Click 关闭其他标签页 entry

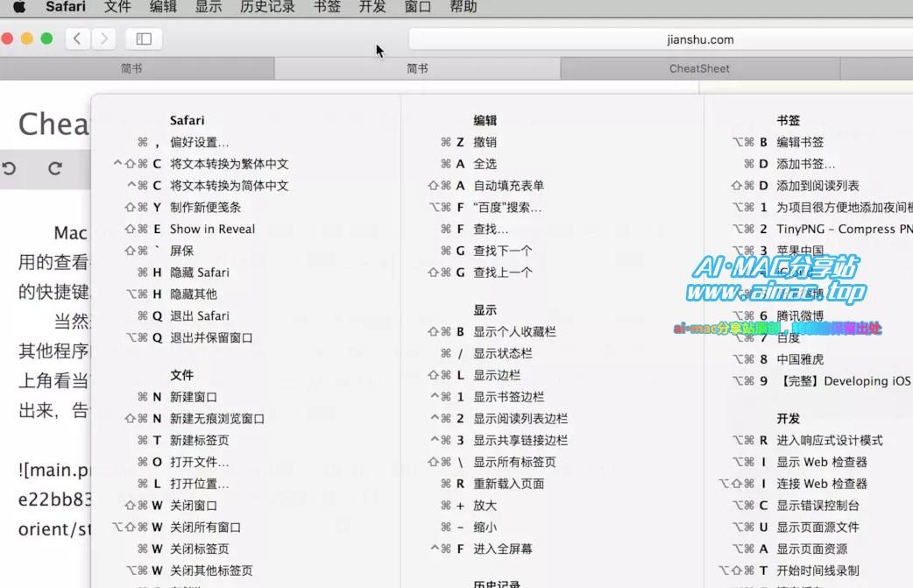pyautogui.click(x=211, y=570)
